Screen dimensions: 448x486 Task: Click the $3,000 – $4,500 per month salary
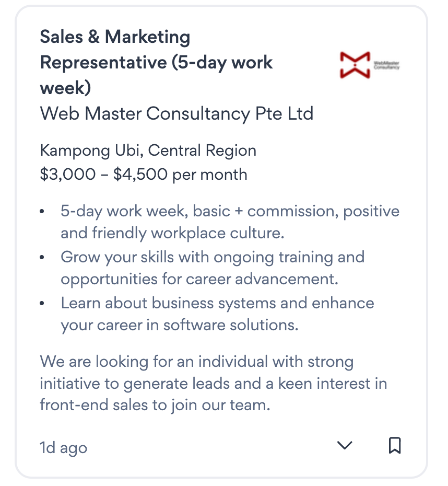click(144, 174)
